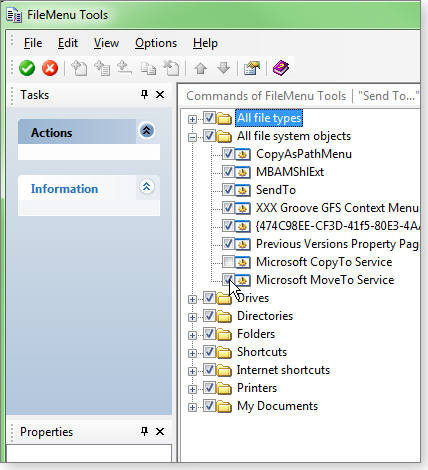The image size is (428, 470).
Task: Open the View menu
Action: pos(106,43)
